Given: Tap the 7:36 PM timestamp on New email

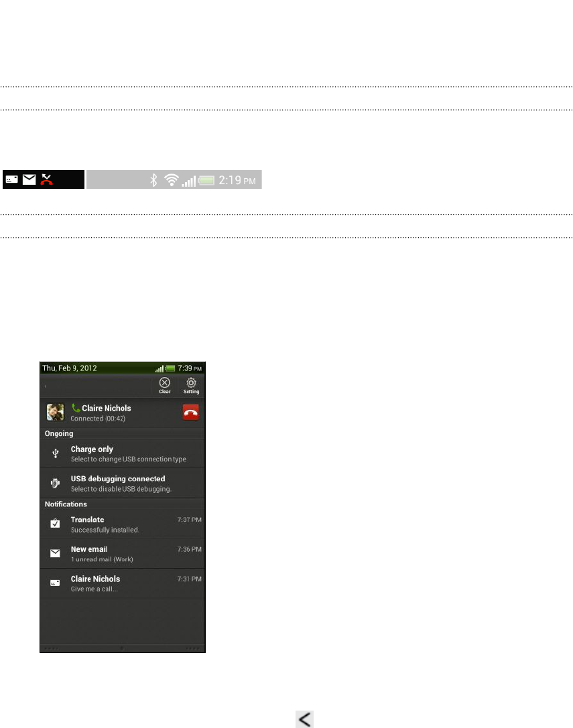Looking at the screenshot, I should click(189, 549).
